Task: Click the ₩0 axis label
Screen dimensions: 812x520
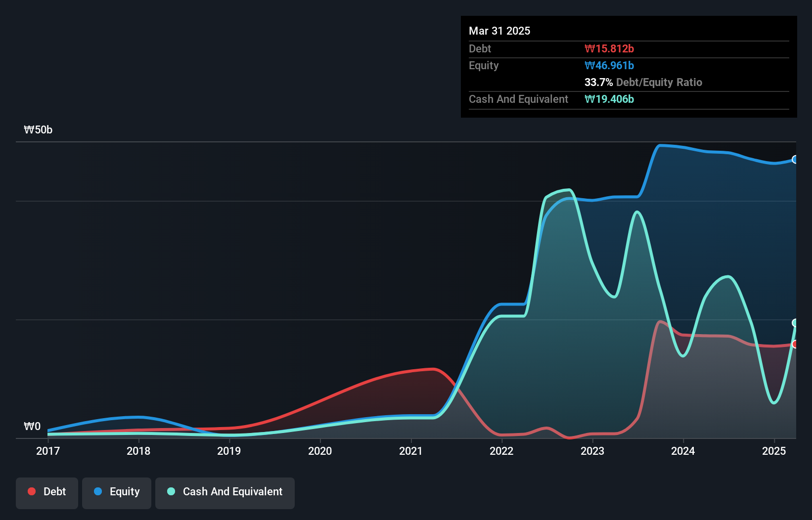Action: tap(32, 427)
